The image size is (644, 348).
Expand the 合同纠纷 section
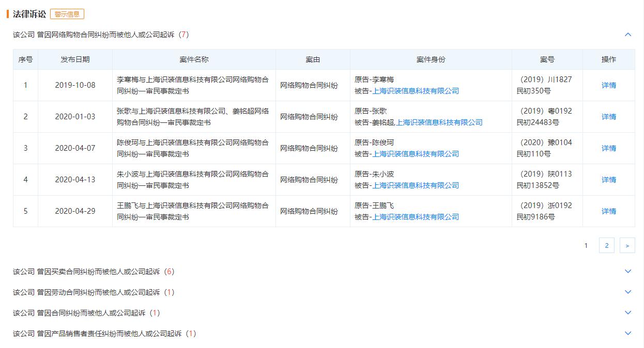628,312
